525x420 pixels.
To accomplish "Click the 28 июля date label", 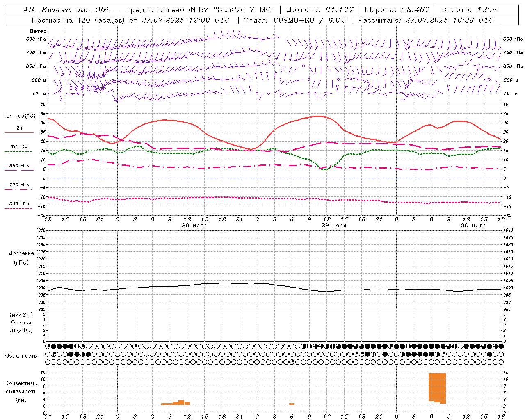I will [194, 226].
